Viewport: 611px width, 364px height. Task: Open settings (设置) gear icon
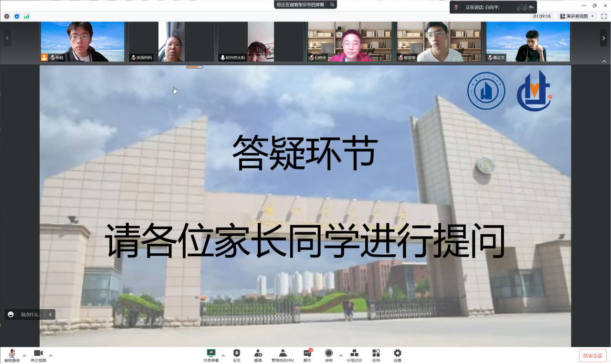[398, 355]
